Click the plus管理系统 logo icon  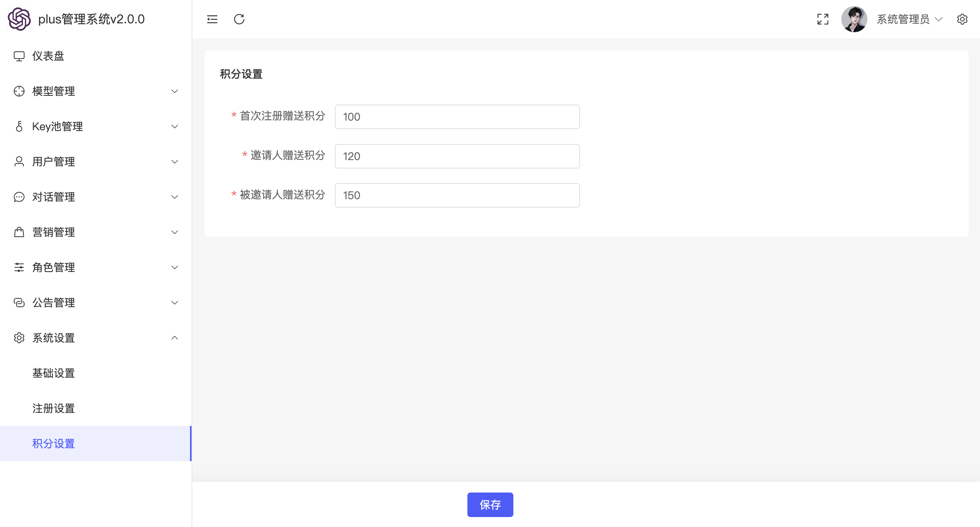pyautogui.click(x=19, y=19)
